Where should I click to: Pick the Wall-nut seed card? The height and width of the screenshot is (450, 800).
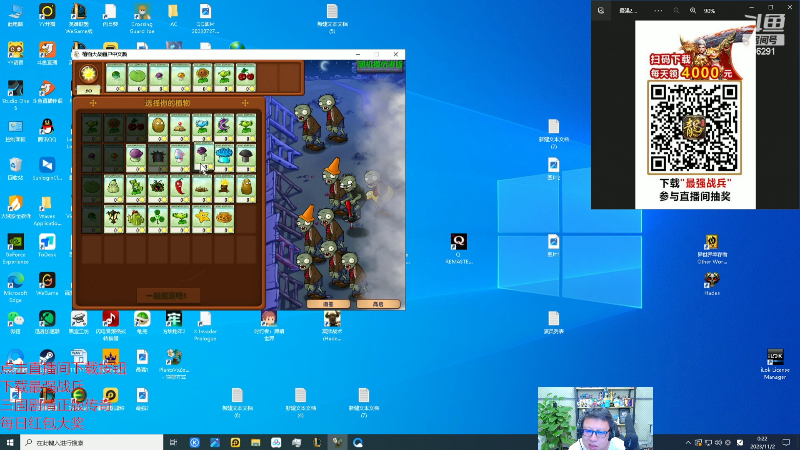click(x=158, y=128)
